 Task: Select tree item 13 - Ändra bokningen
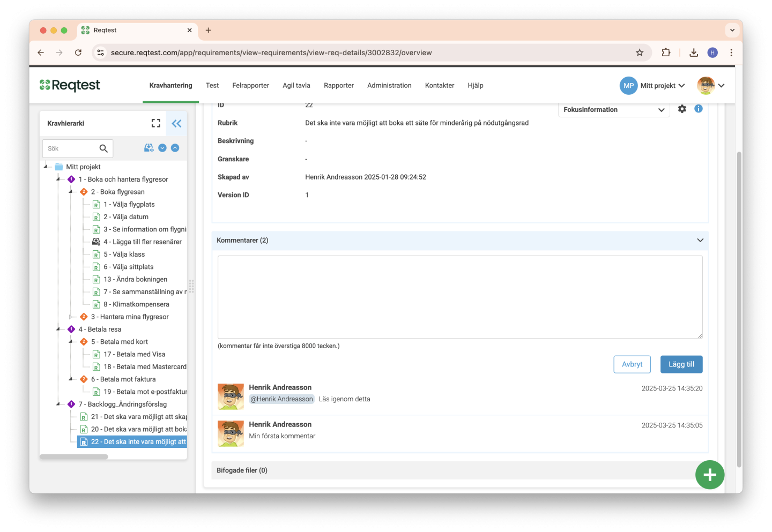coord(135,279)
